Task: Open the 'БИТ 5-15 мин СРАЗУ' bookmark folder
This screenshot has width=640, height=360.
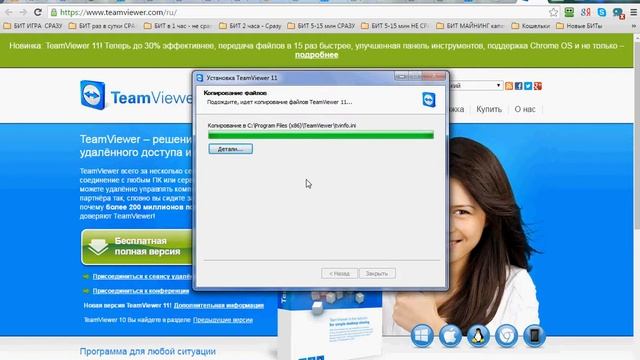Action: [x=321, y=26]
